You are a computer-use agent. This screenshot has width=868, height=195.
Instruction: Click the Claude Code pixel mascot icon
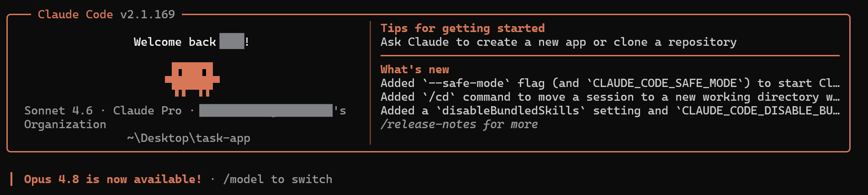tap(192, 80)
